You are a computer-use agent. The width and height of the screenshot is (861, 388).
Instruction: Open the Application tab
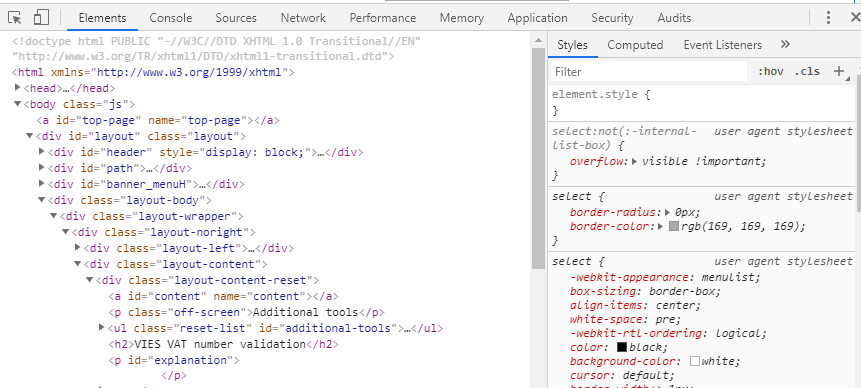click(x=538, y=18)
